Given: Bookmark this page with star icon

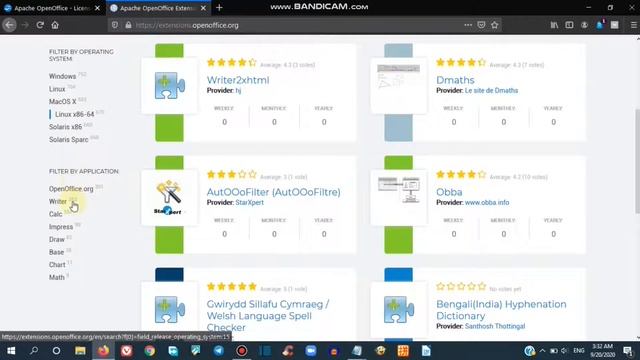Looking at the screenshot, I should pyautogui.click(x=495, y=25).
